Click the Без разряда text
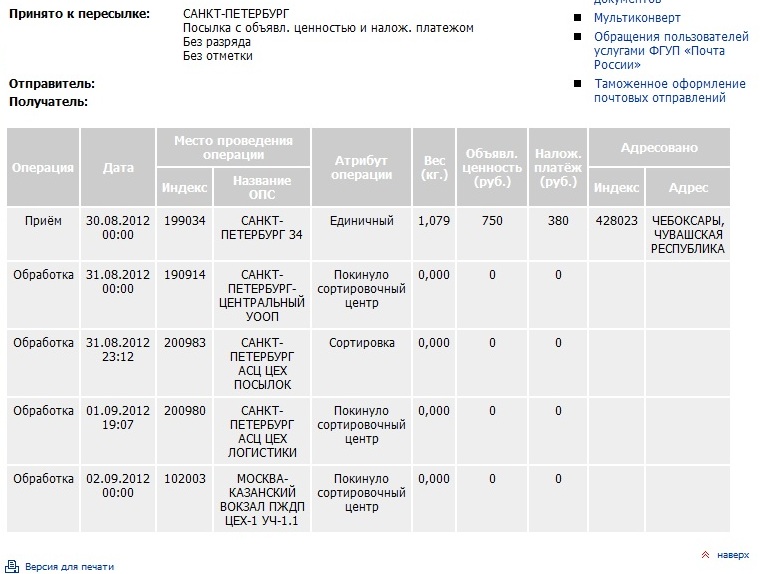Viewport: 760px width, 574px height. click(x=217, y=42)
